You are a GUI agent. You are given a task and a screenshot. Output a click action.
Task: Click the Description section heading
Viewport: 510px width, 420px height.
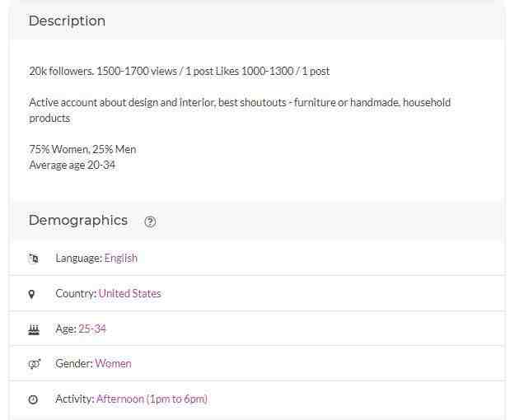(x=67, y=21)
